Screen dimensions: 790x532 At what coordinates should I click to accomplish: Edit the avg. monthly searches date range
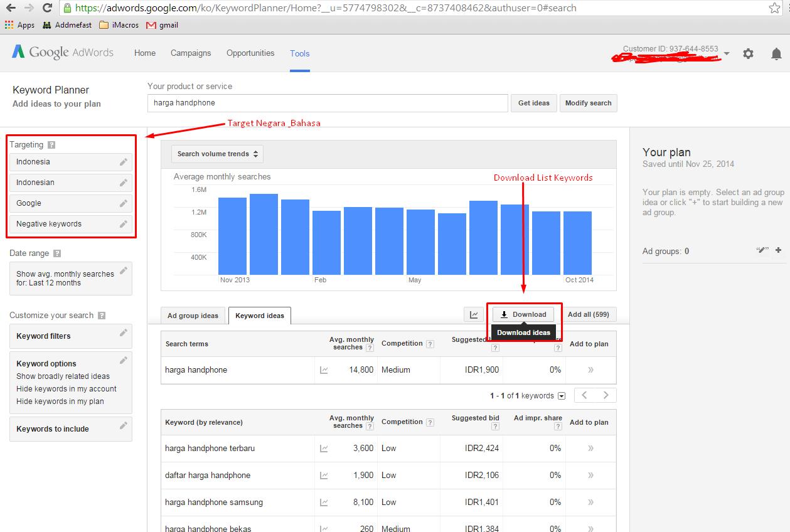point(124,270)
